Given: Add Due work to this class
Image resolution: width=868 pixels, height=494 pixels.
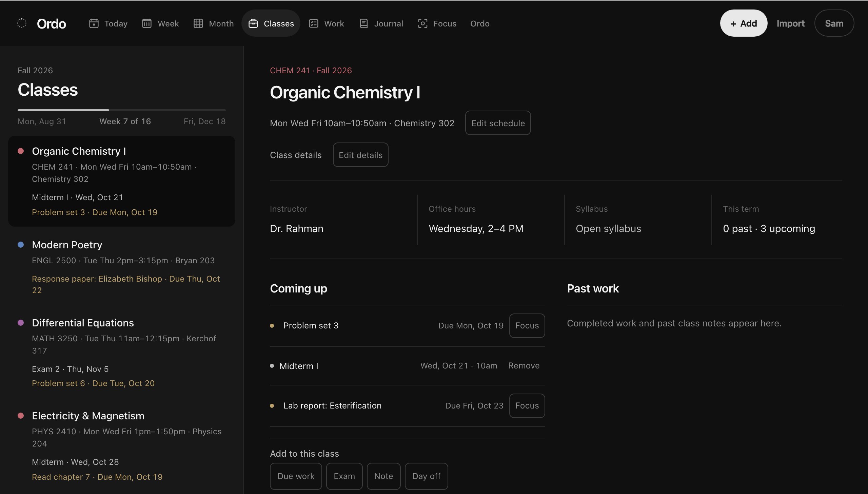Looking at the screenshot, I should click(x=296, y=476).
